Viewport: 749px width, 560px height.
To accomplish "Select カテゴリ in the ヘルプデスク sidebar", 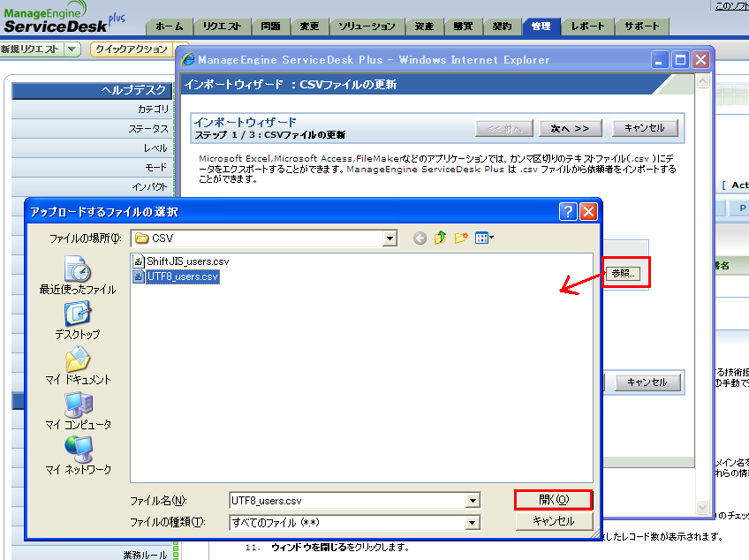I will [x=91, y=110].
